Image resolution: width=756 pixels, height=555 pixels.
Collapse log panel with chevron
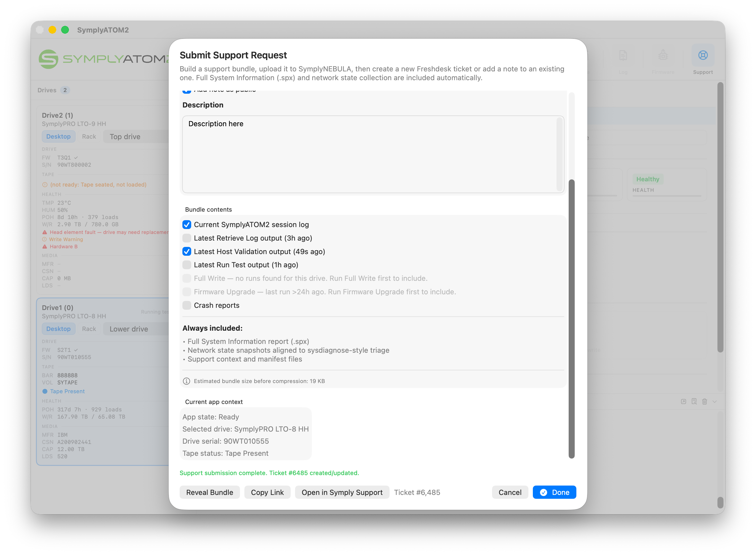[714, 402]
